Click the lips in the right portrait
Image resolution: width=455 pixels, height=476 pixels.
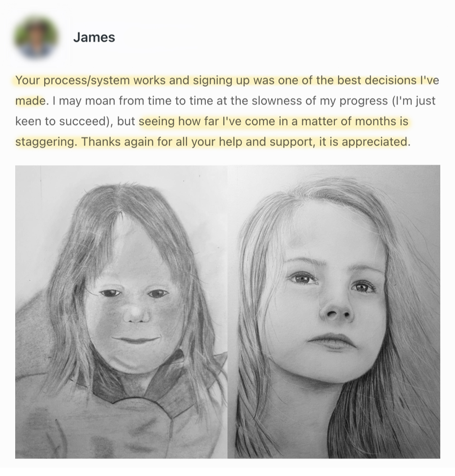332,341
